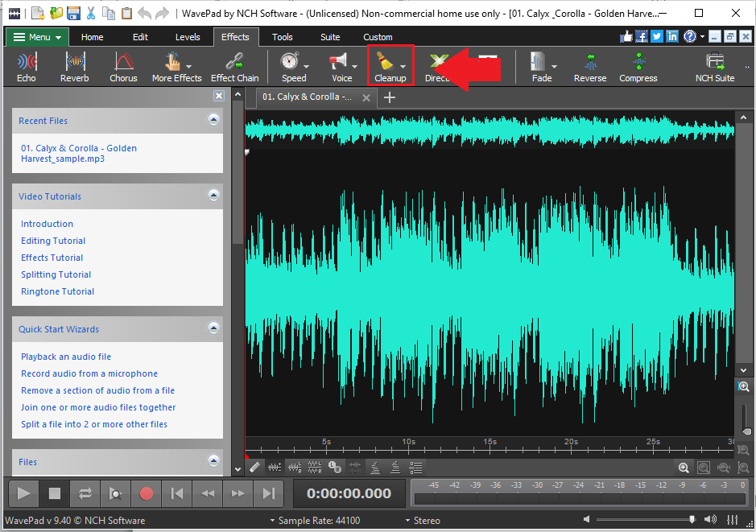The width and height of the screenshot is (756, 532).
Task: Add a new file tab with plus
Action: click(390, 97)
